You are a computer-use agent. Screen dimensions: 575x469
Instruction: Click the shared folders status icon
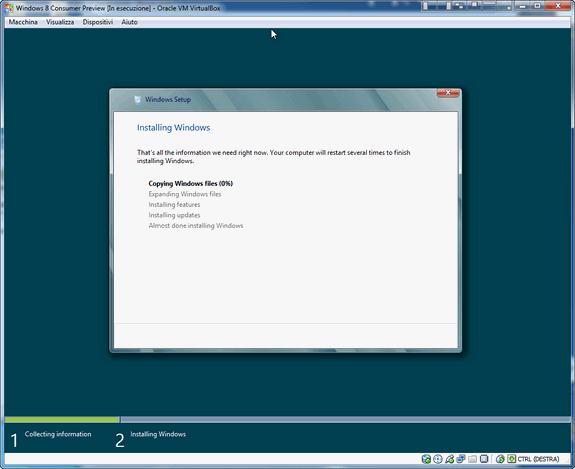coord(473,459)
